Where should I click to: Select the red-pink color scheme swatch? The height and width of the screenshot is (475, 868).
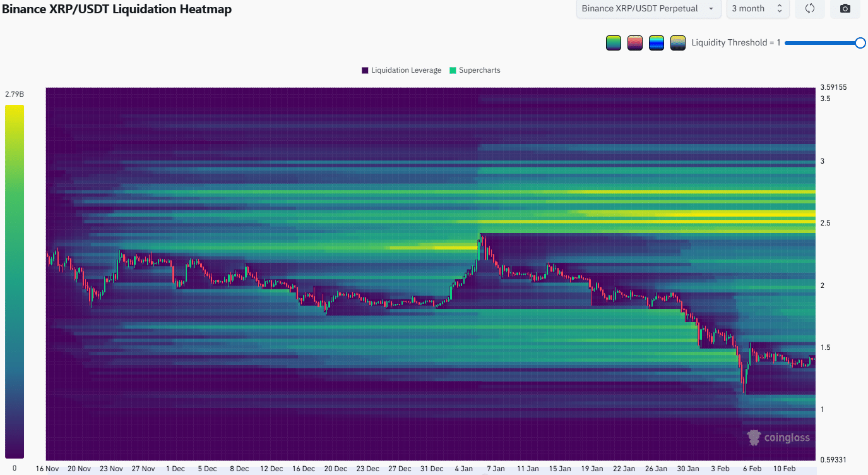click(x=634, y=43)
